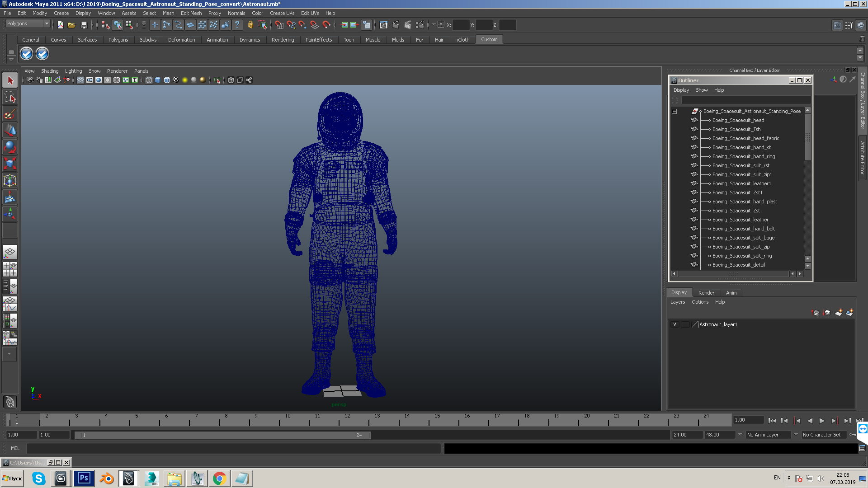
Task: Open the Polygons menu in menu bar
Action: coord(118,39)
